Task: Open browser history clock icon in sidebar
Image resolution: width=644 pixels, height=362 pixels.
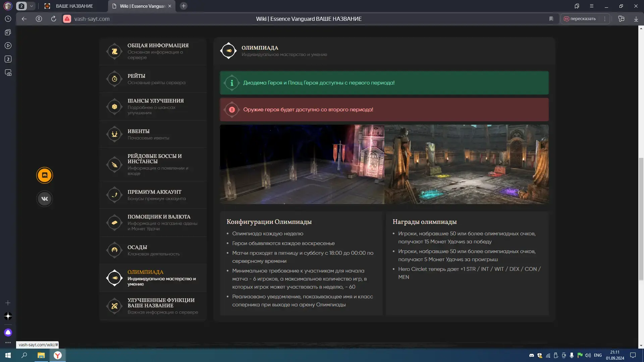Action: 8,19
